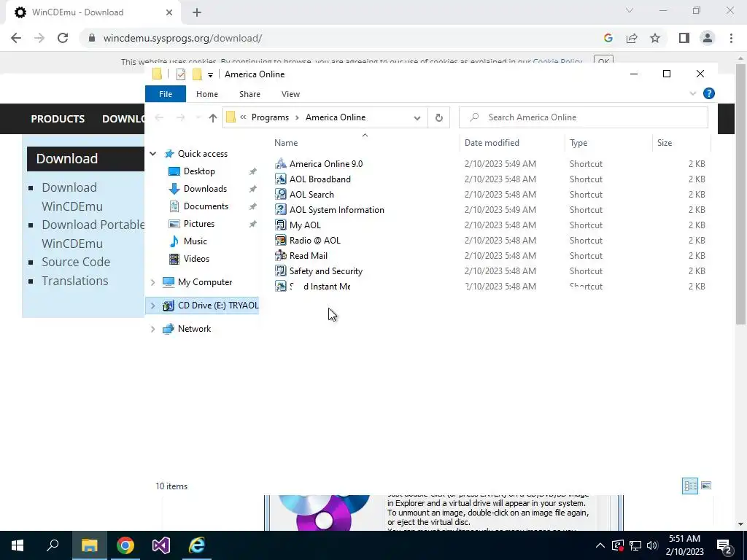Refresh the America Online folder view
Viewport: 747px width, 560px height.
tap(438, 117)
